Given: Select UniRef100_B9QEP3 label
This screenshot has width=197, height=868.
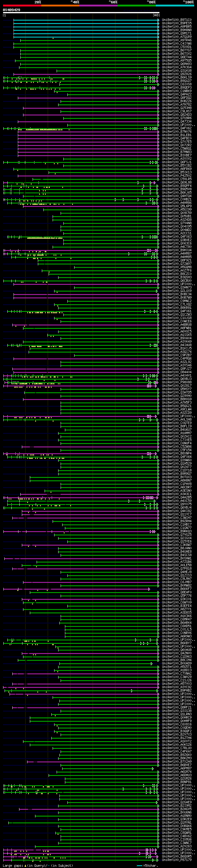Looking at the screenshot, I should point(177,88).
